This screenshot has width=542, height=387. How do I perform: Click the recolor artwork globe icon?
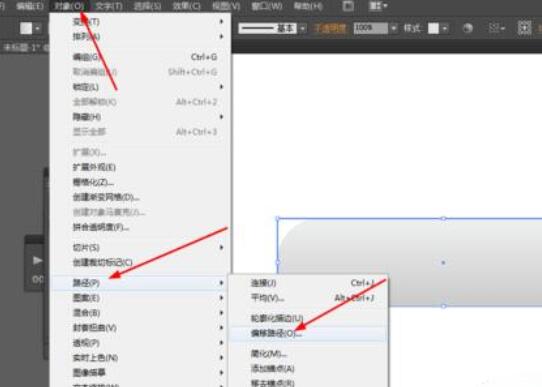click(x=468, y=28)
